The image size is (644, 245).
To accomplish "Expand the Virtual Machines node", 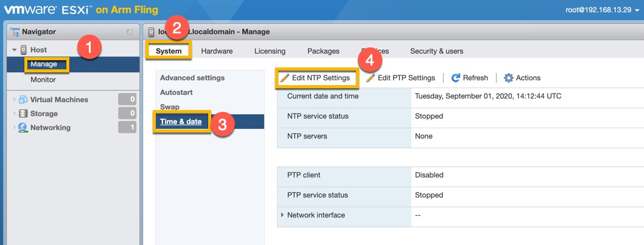I will click(x=15, y=100).
